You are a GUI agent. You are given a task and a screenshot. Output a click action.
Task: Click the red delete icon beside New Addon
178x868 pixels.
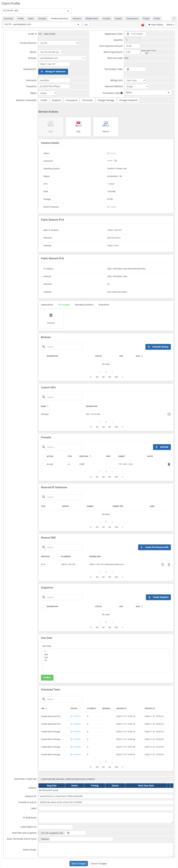click(143, 25)
